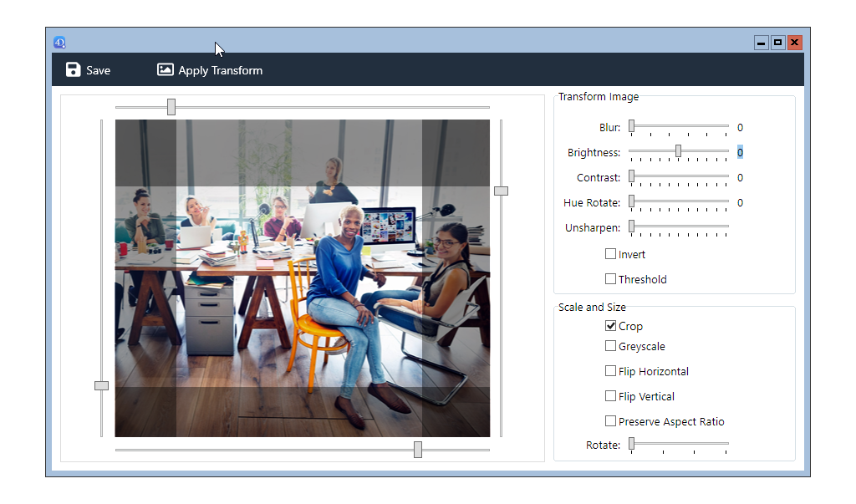856x504 pixels.
Task: Click the Blur: label
Action: coord(609,128)
